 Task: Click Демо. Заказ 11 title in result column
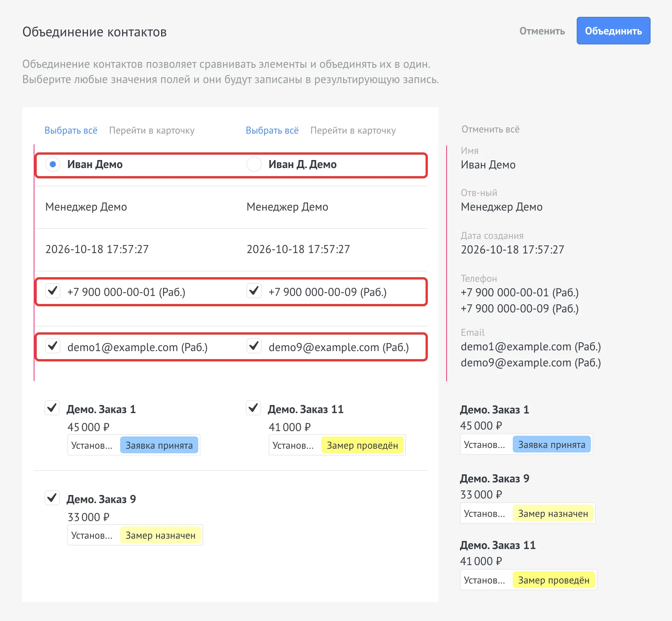pos(497,545)
